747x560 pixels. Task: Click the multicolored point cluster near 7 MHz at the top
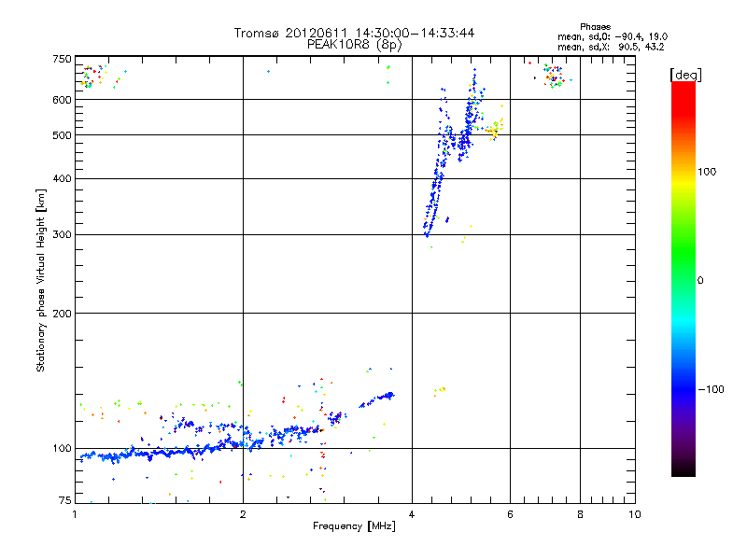coord(553,75)
